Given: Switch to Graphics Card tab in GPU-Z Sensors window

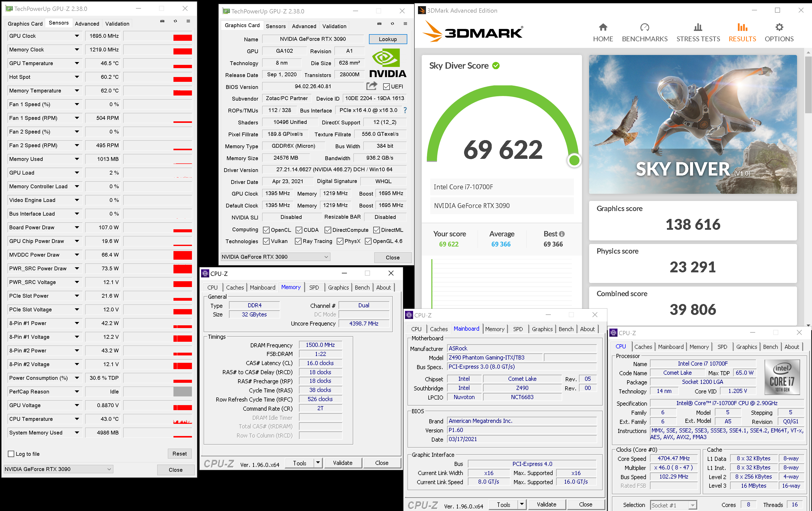Looking at the screenshot, I should [25, 24].
